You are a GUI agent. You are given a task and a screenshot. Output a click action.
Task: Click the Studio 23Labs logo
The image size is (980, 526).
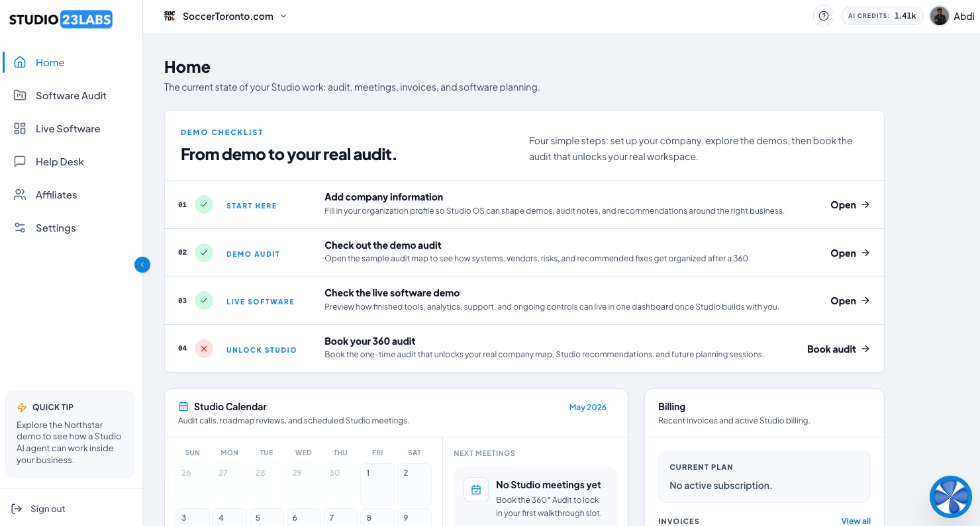61,19
